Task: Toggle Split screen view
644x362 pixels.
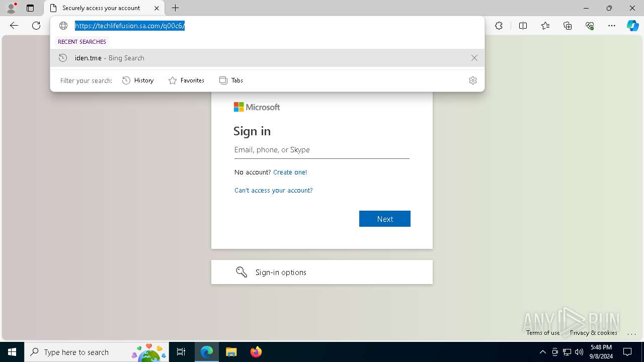Action: tap(523, 26)
